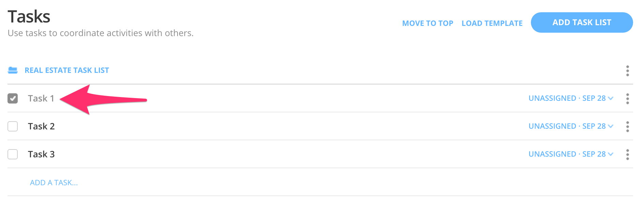This screenshot has width=644, height=205.
Task: Open the three-dot menu for the task list
Action: [x=627, y=71]
